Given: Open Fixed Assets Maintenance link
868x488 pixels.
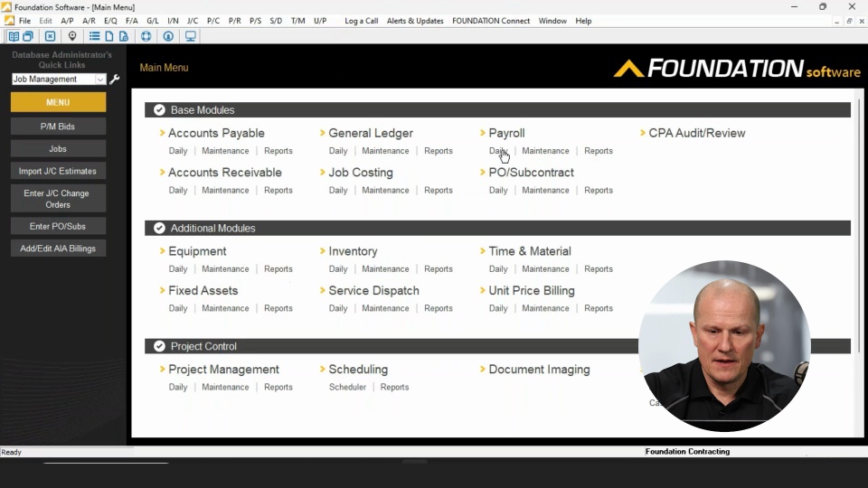Looking at the screenshot, I should [225, 308].
